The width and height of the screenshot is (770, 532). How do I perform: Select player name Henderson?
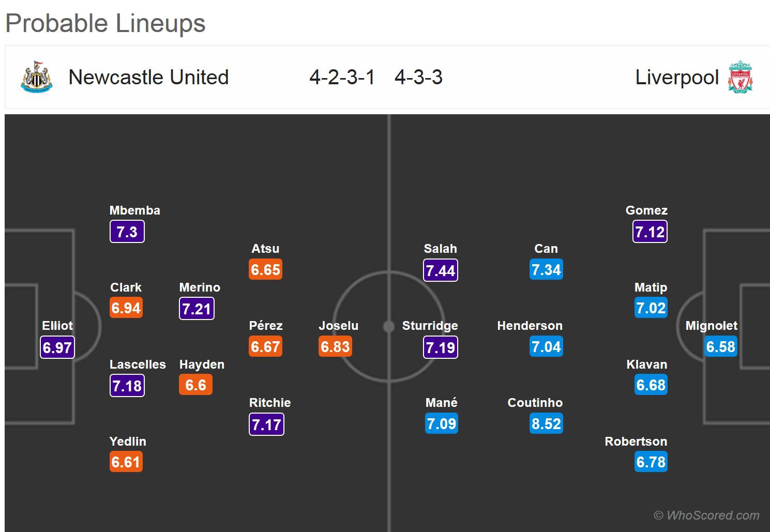[530, 326]
